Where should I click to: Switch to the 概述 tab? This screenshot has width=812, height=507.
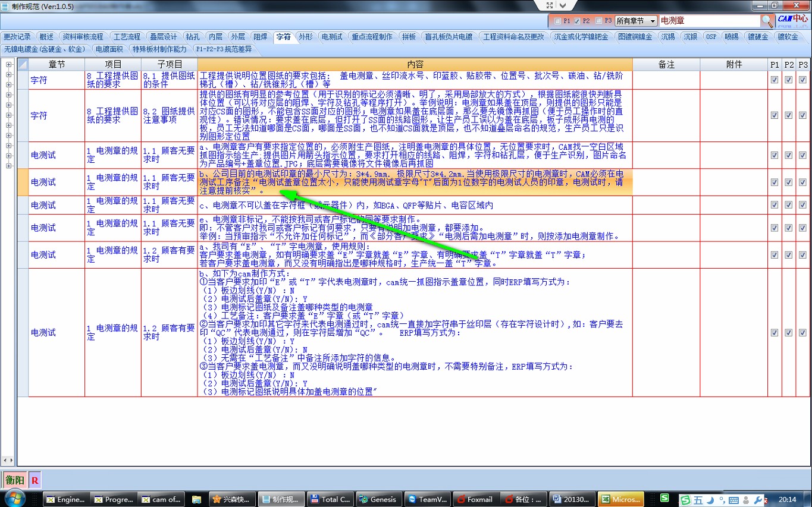pos(46,37)
